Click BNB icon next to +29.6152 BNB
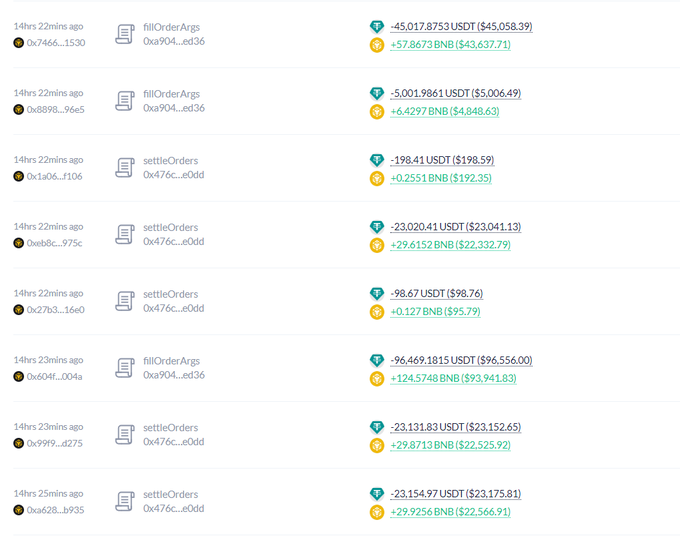This screenshot has height=540, width=680. pyautogui.click(x=377, y=245)
